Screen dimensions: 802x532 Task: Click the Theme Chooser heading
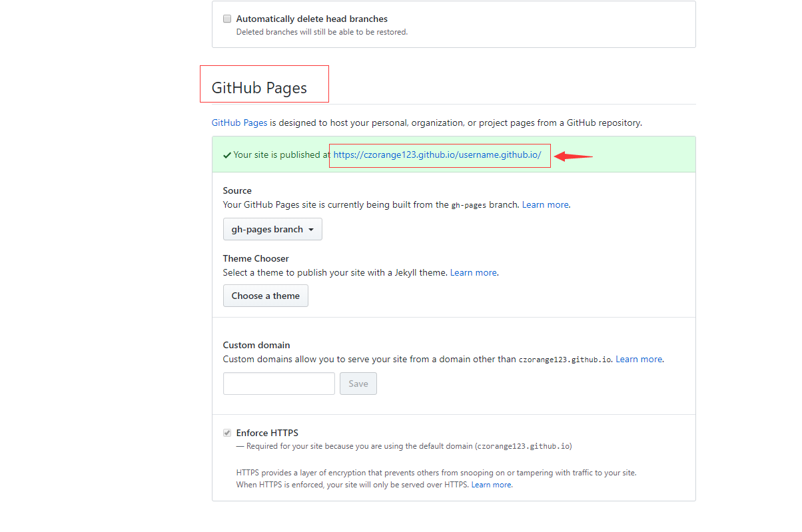tap(256, 258)
